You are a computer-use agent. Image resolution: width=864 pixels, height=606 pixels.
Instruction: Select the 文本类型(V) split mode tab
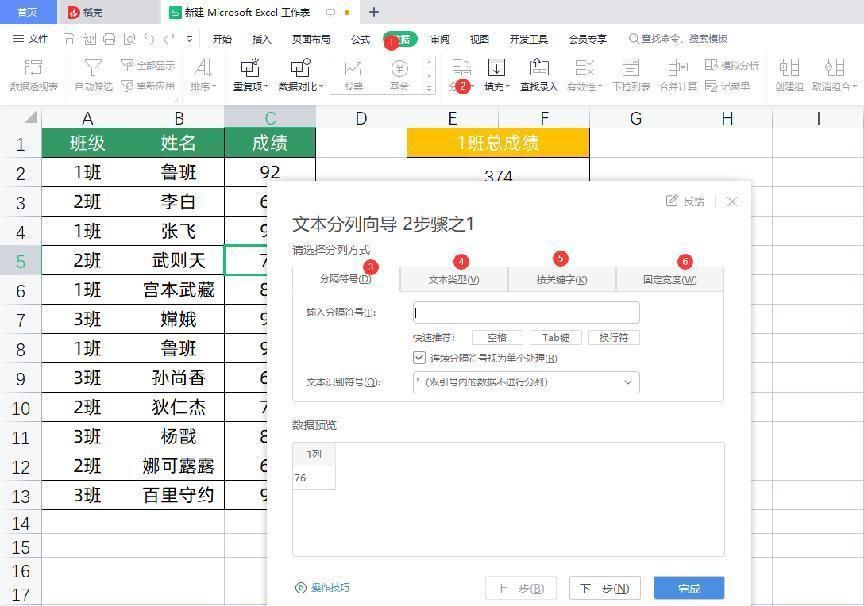click(x=453, y=279)
